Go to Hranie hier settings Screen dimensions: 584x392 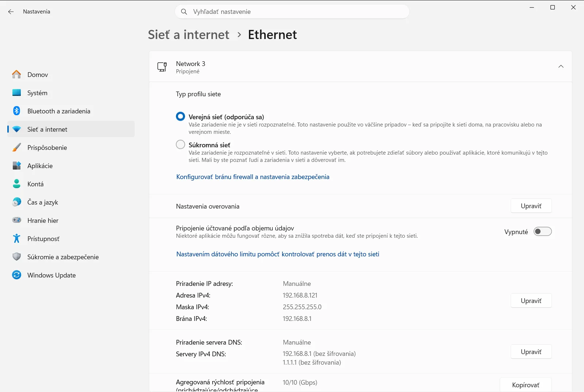[x=71, y=220]
